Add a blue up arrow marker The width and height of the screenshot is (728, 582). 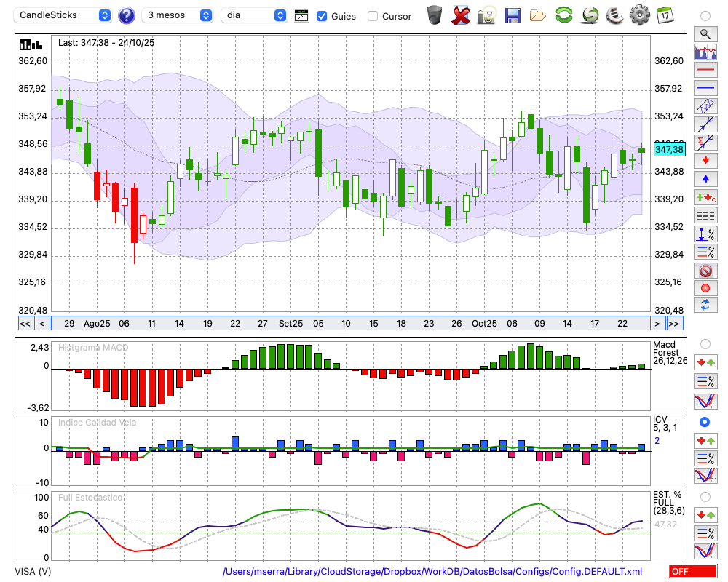pyautogui.click(x=705, y=179)
